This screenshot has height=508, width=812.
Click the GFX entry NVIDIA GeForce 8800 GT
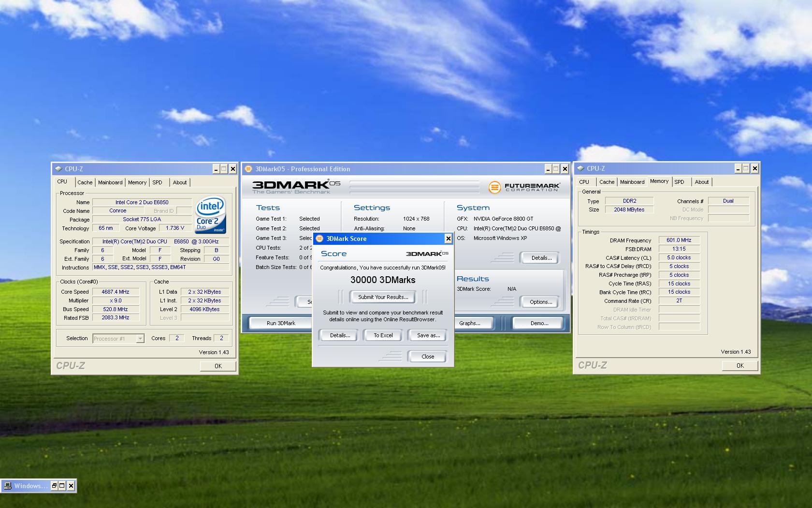click(x=503, y=219)
